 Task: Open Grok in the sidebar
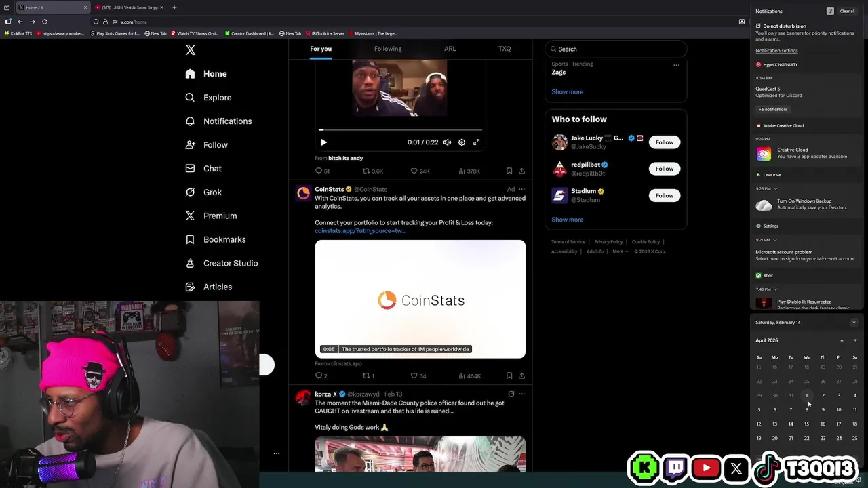pos(203,192)
